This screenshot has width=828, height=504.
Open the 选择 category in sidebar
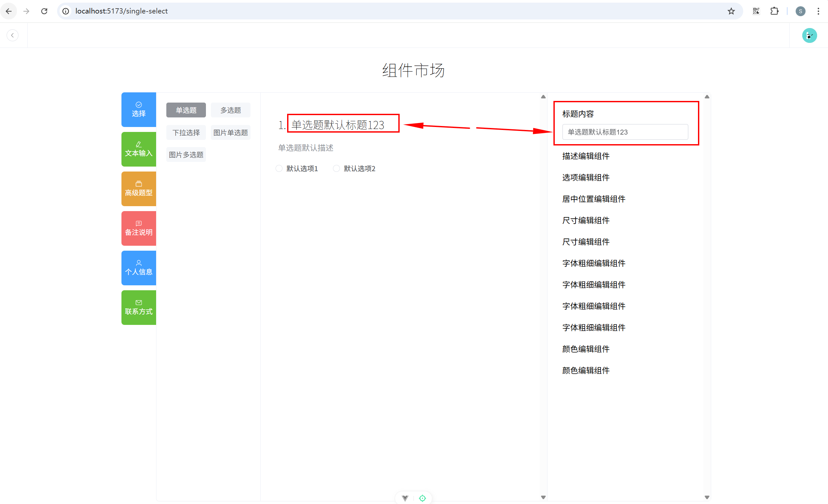[x=139, y=110]
